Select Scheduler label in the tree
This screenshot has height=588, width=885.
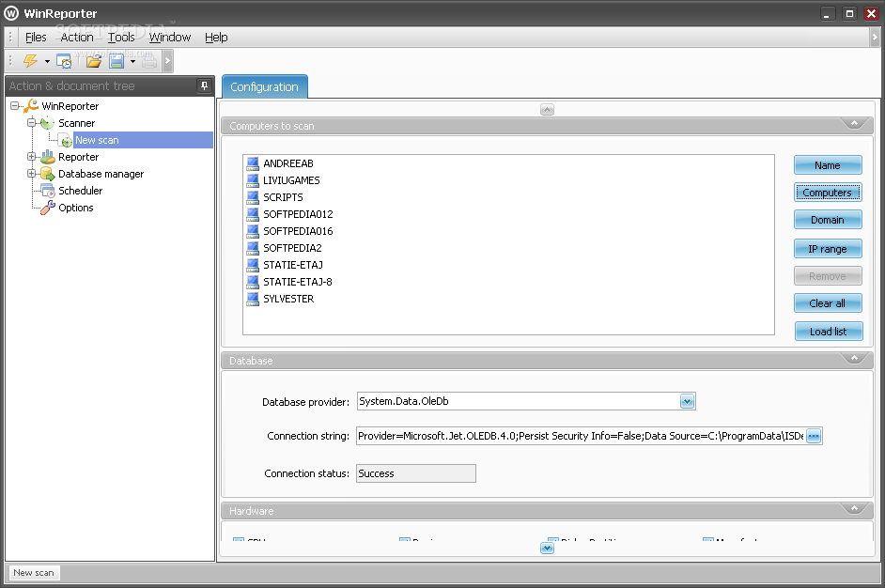(80, 191)
